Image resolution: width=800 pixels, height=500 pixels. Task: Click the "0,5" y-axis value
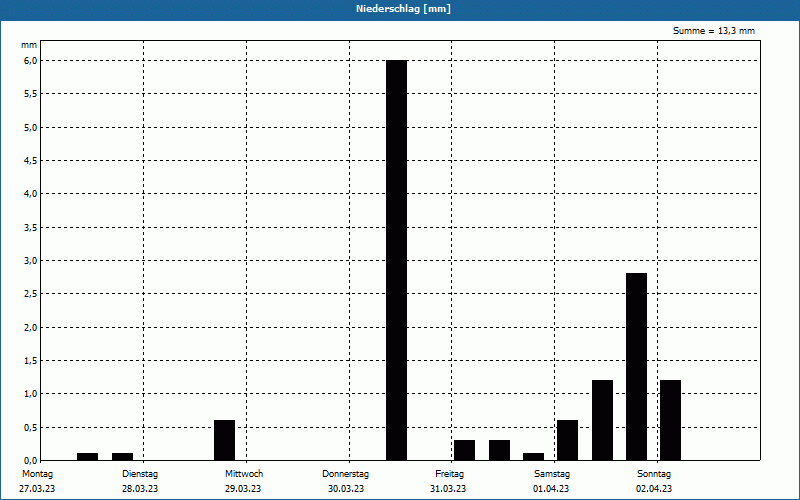pyautogui.click(x=31, y=428)
